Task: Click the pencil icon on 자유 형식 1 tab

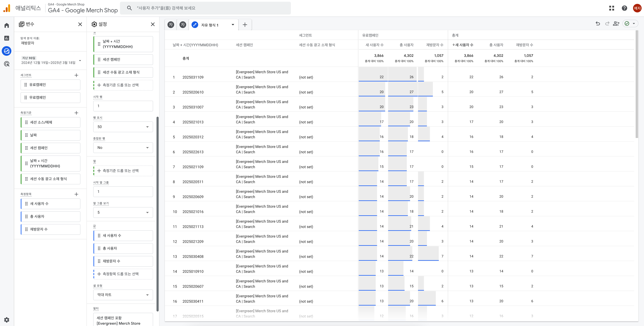Action: click(195, 25)
